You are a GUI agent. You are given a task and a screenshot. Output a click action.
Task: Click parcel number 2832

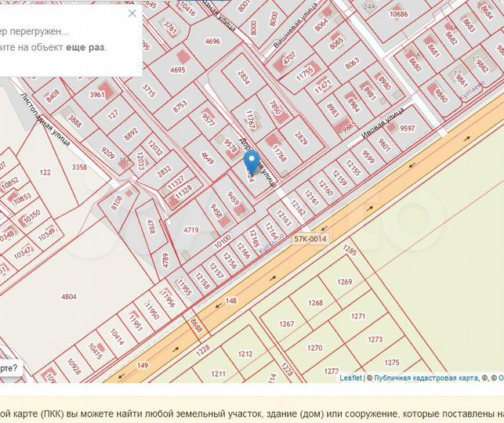tap(164, 172)
